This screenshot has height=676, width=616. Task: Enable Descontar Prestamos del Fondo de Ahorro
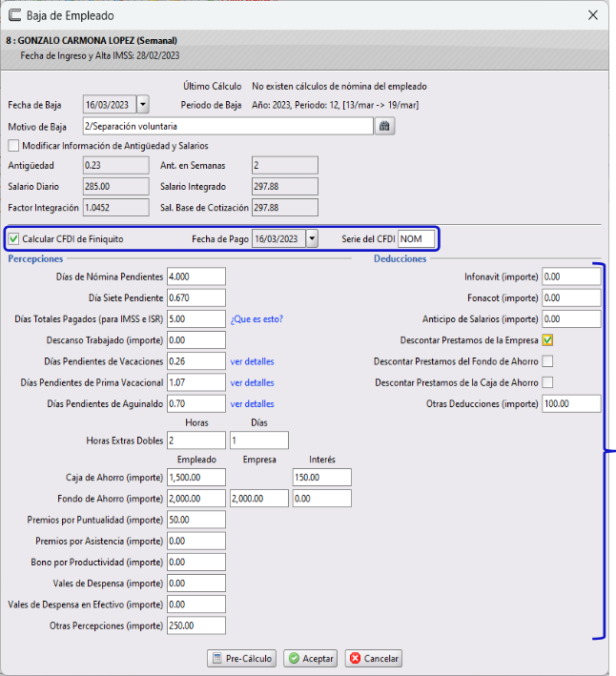coord(547,361)
